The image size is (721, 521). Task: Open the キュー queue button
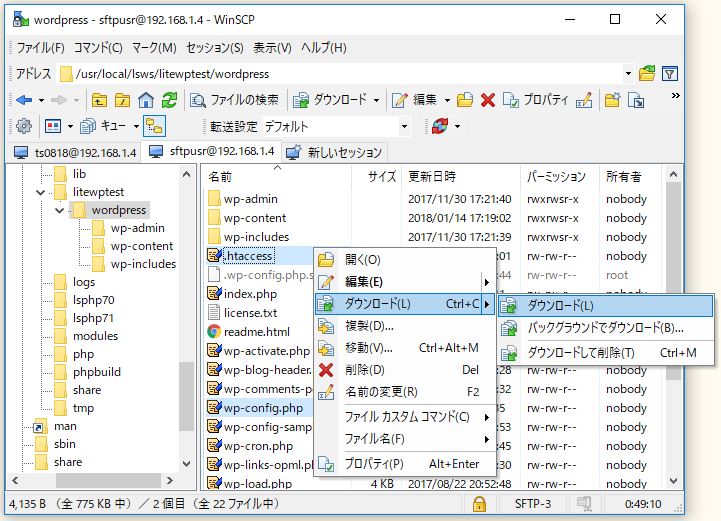pyautogui.click(x=103, y=126)
